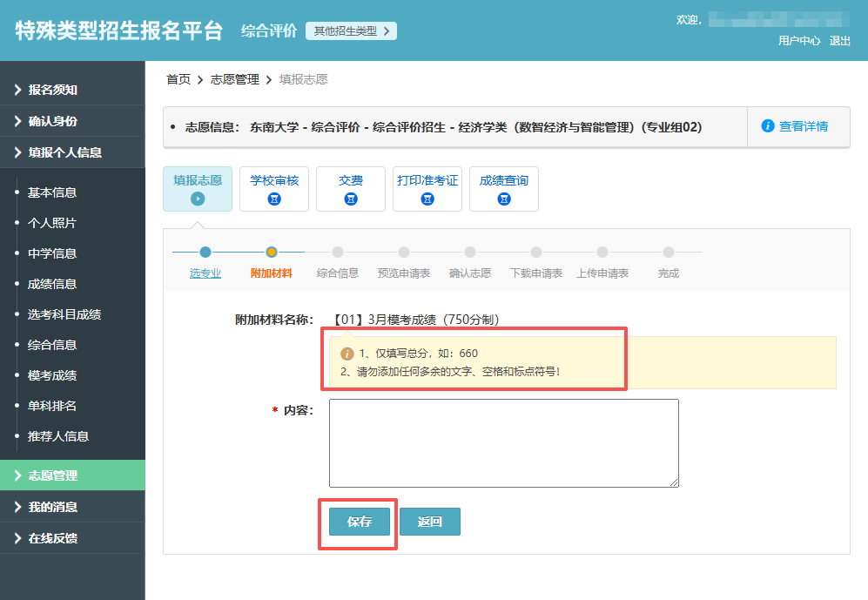Switch to the 打印准考证 stage tab
The image size is (868, 600).
(x=427, y=189)
